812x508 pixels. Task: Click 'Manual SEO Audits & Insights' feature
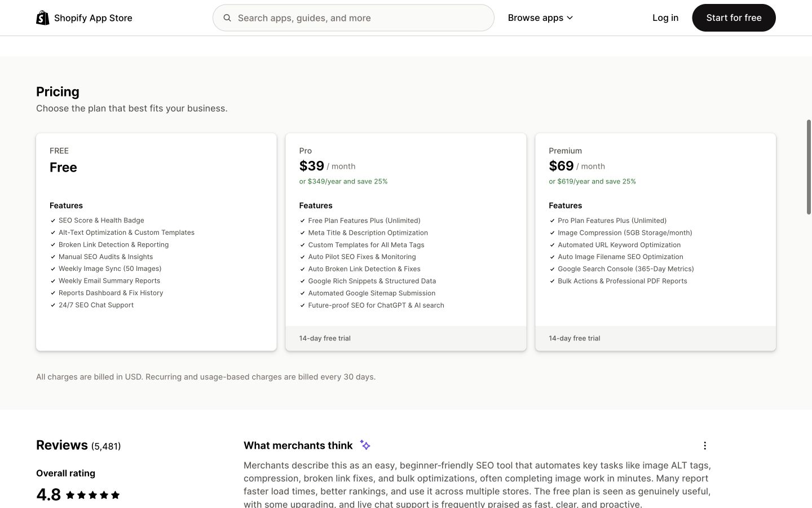click(105, 257)
